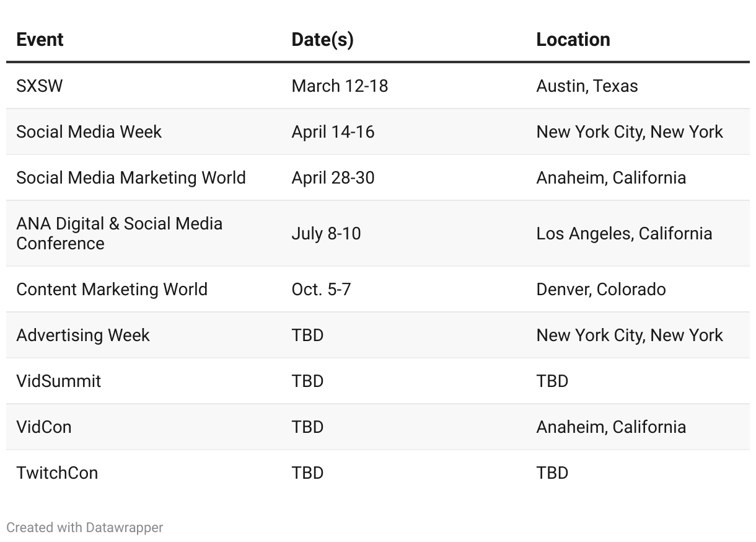Click the VidSummit event cell
Image resolution: width=756 pixels, height=542 pixels.
[58, 381]
